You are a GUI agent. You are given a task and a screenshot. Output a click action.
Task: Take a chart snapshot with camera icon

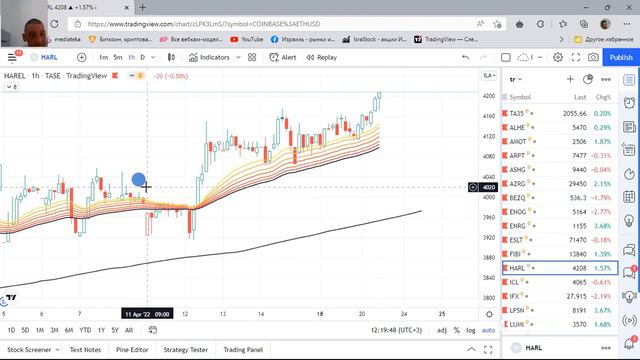click(593, 58)
